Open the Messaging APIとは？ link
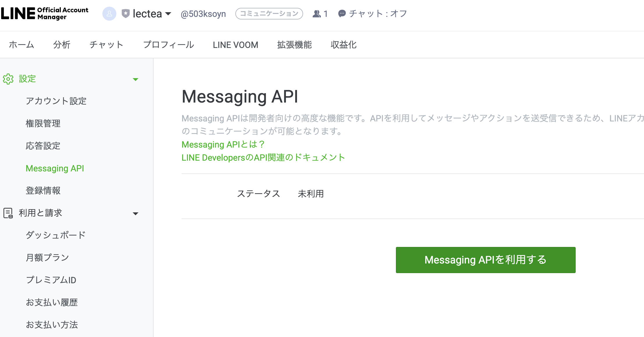 point(223,144)
